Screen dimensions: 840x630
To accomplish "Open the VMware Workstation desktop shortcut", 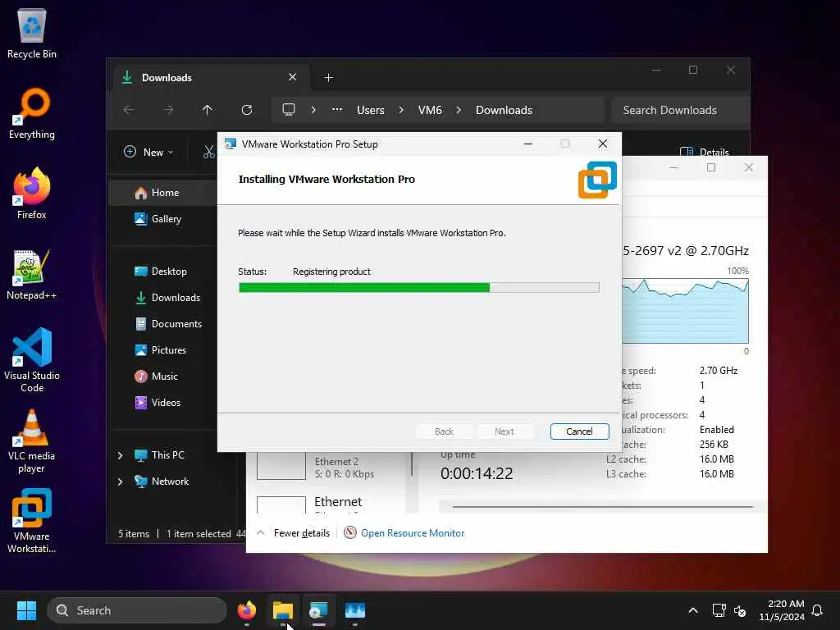I will coord(32,521).
